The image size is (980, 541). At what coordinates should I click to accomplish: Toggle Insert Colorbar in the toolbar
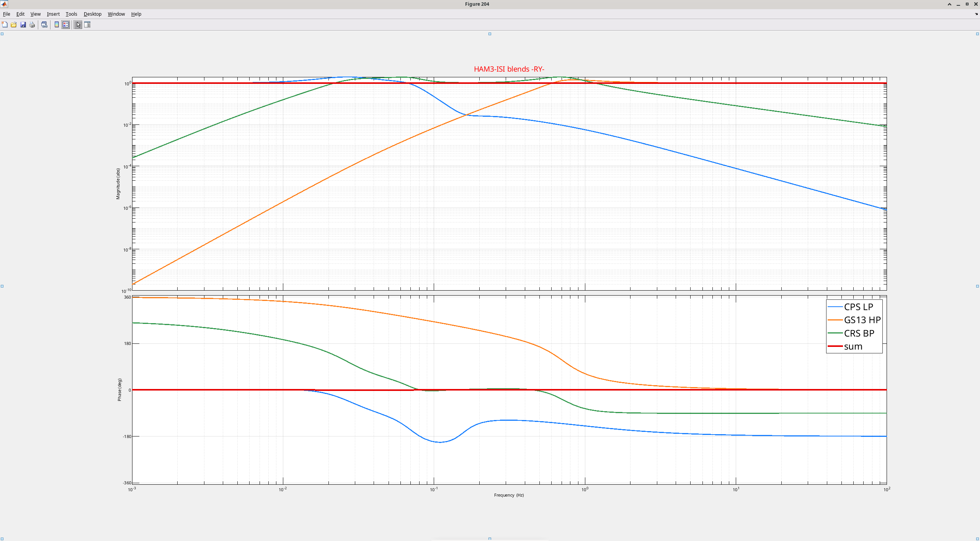pyautogui.click(x=57, y=25)
